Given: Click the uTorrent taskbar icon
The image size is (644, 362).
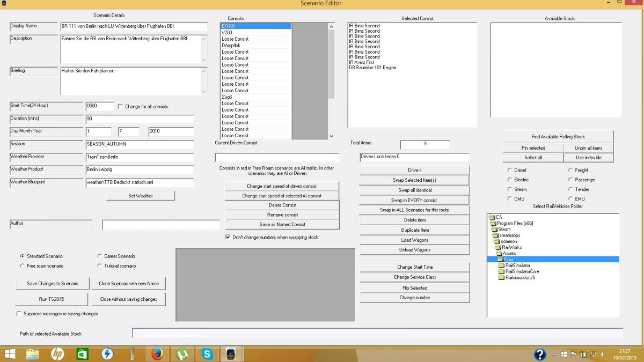Looking at the screenshot, I should click(181, 354).
